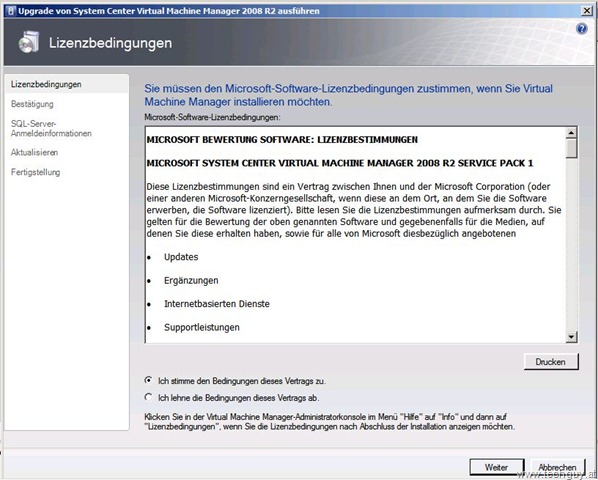Open the blue help question-mark icon
The width and height of the screenshot is (598, 480).
(x=582, y=29)
